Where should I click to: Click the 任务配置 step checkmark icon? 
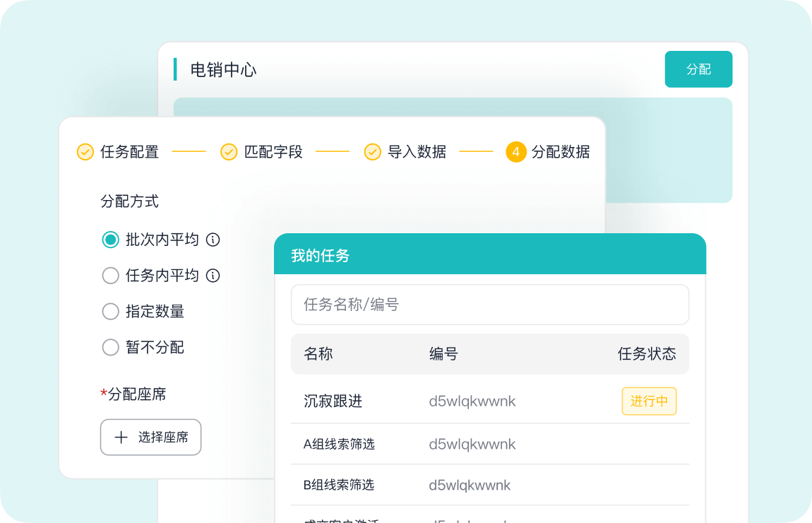(85, 152)
